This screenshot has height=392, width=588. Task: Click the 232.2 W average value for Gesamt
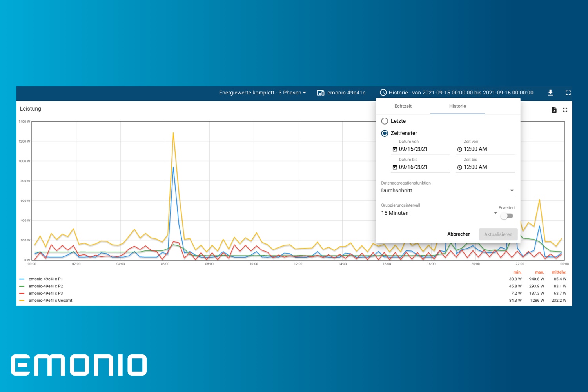[x=559, y=301]
